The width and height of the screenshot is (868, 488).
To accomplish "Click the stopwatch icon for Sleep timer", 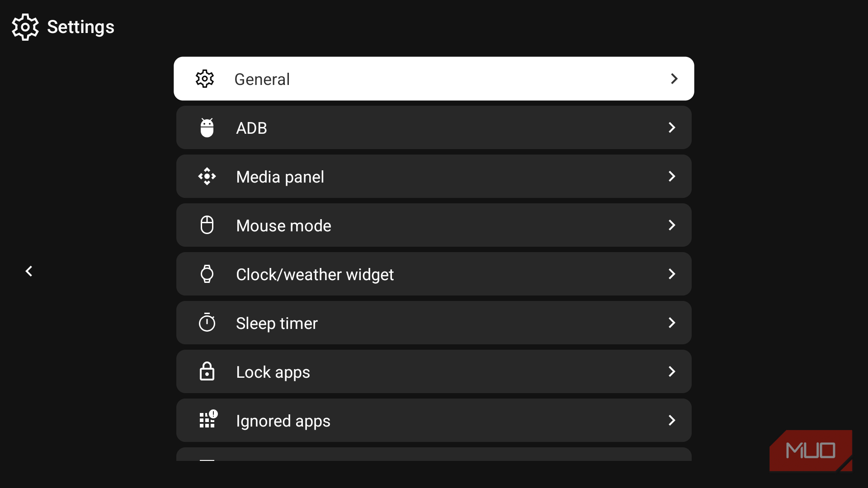I will pyautogui.click(x=207, y=322).
